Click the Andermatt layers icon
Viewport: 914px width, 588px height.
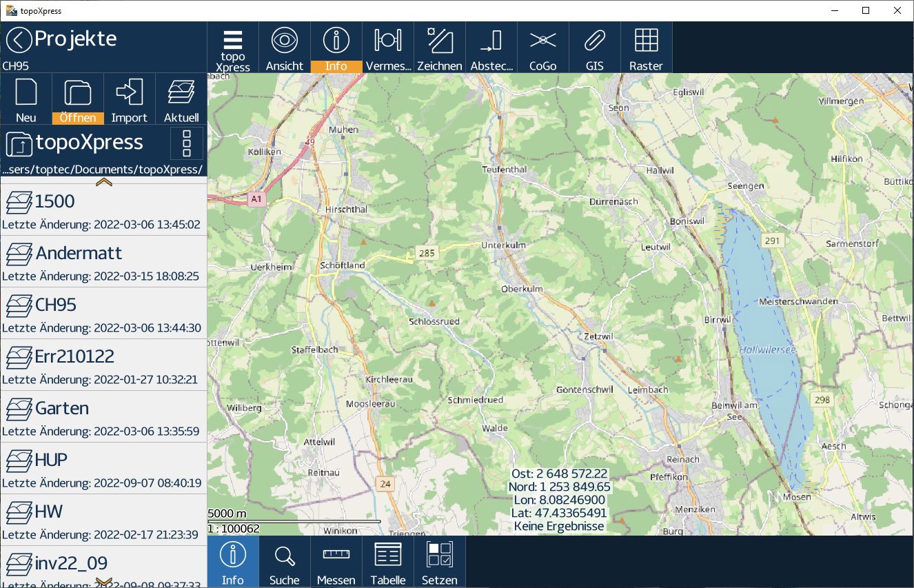click(x=19, y=254)
